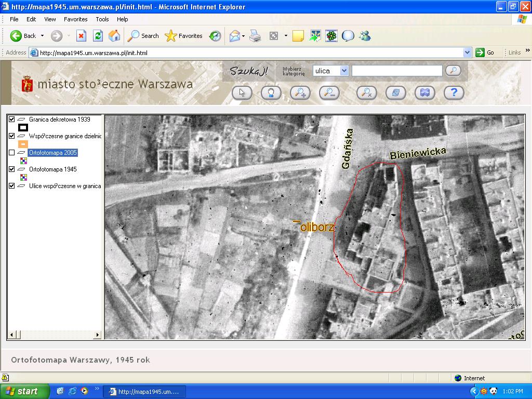The height and width of the screenshot is (399, 532).
Task: Run search with magnifier button beside field
Action: coord(453,71)
